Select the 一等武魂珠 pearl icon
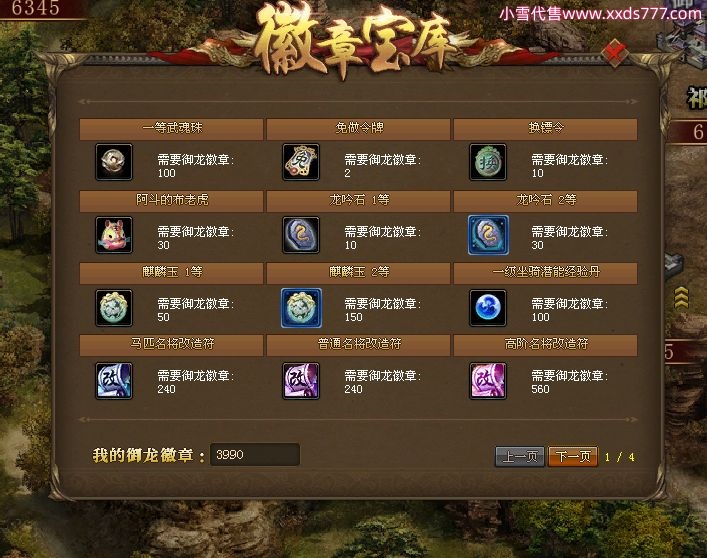 114,162
